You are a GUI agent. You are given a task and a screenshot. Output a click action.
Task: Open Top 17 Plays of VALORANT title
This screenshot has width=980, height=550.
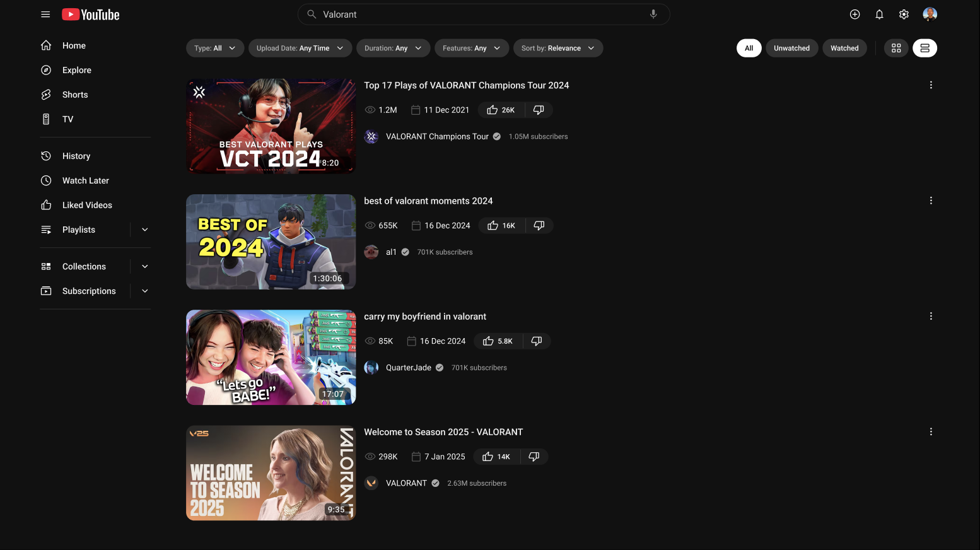pos(466,85)
